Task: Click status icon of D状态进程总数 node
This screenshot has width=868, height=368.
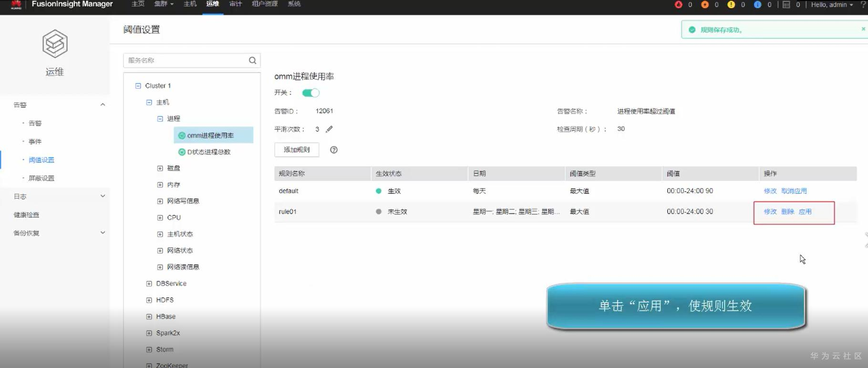Action: [x=182, y=152]
